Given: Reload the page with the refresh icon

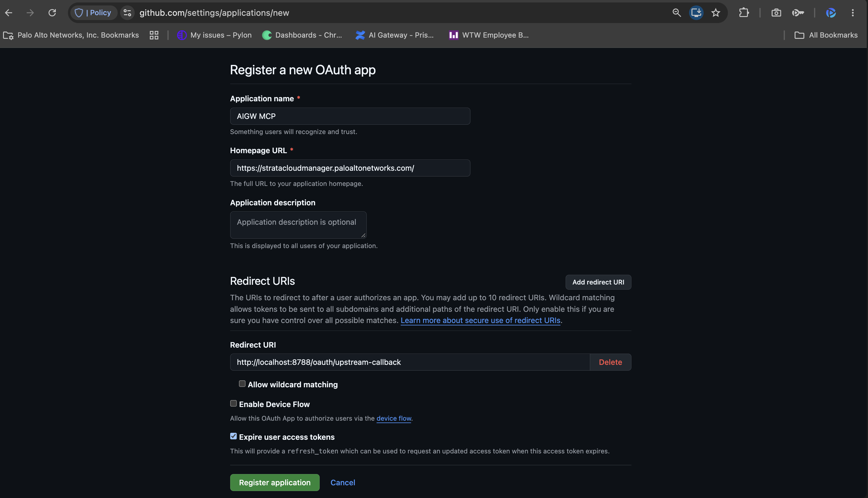Looking at the screenshot, I should click(x=52, y=13).
